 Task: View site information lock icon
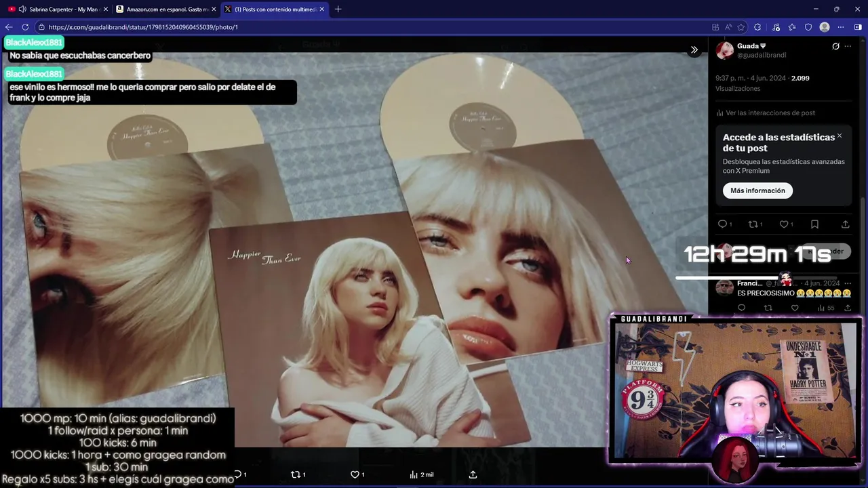(x=41, y=27)
